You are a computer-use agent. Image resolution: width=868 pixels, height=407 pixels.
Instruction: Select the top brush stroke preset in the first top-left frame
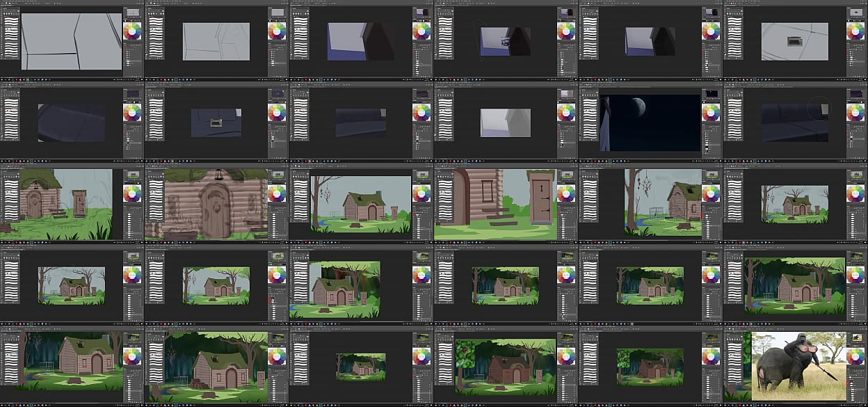coord(11,19)
